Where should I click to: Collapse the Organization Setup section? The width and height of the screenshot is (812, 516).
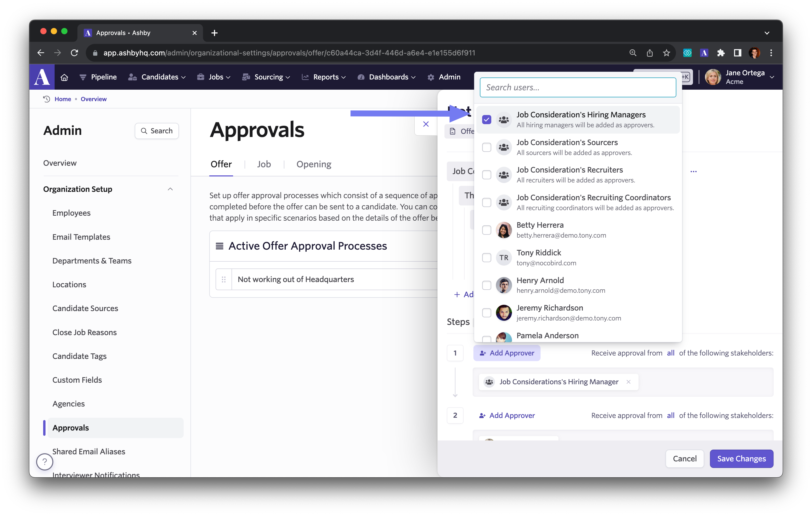[170, 189]
